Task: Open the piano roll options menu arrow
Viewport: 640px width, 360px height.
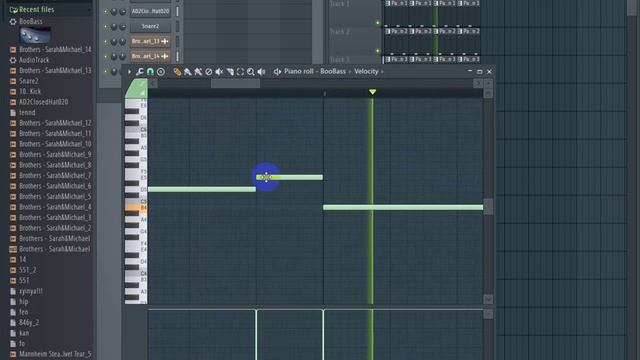Action: (x=129, y=72)
